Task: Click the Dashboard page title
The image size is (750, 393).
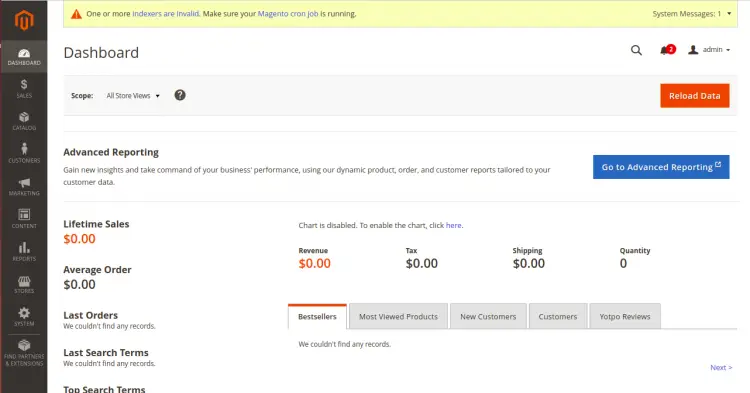Action: click(x=101, y=53)
